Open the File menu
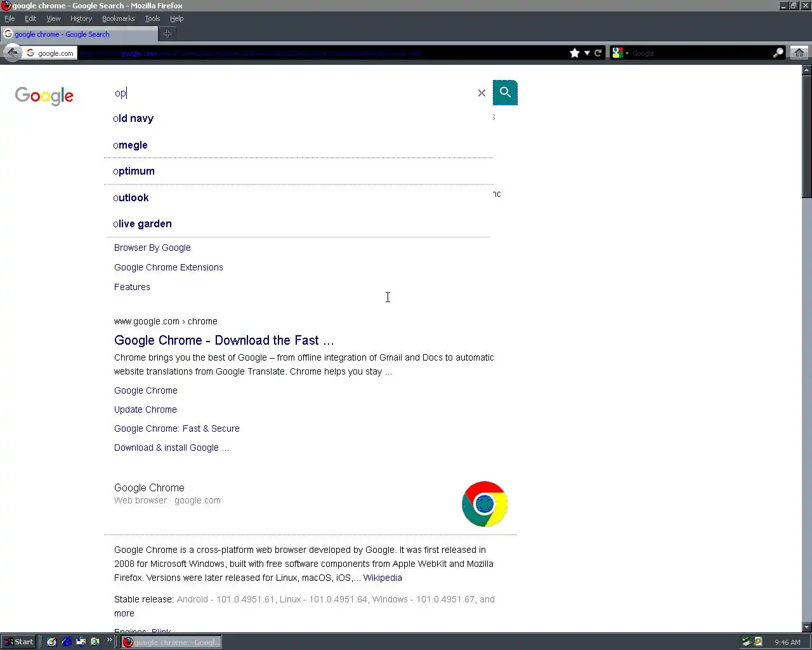Viewport: 812px width, 650px height. tap(10, 18)
